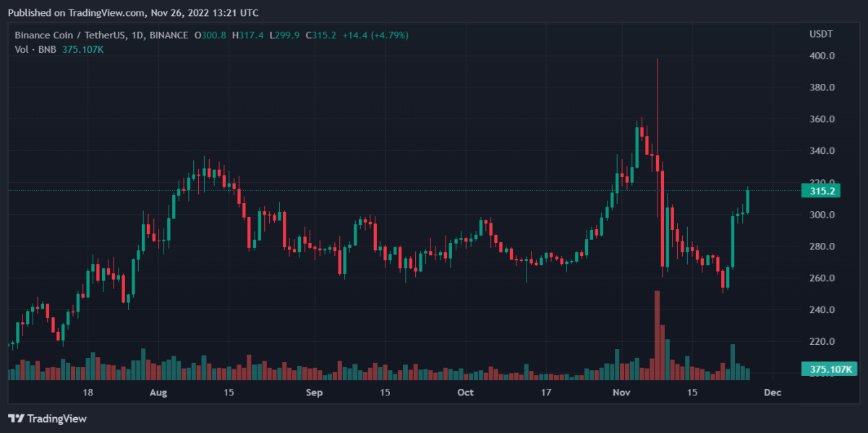The height and width of the screenshot is (433, 868).
Task: Click the Nov label on time axis
Action: click(621, 393)
